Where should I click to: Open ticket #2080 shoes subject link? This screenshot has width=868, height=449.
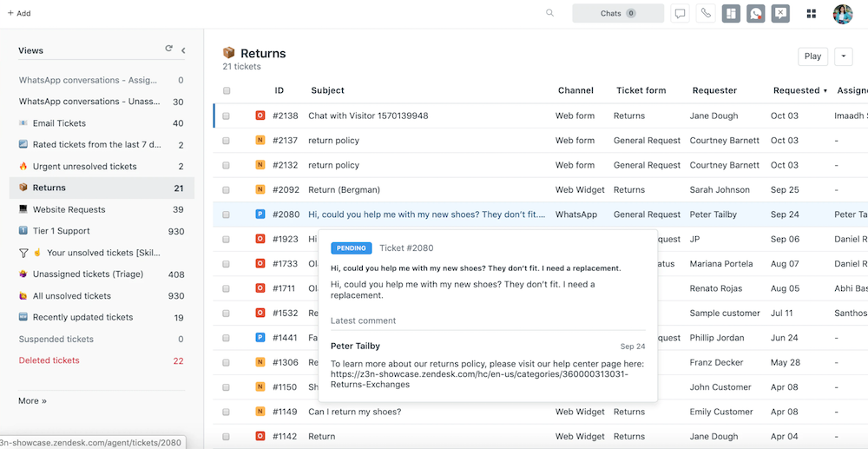coord(427,215)
